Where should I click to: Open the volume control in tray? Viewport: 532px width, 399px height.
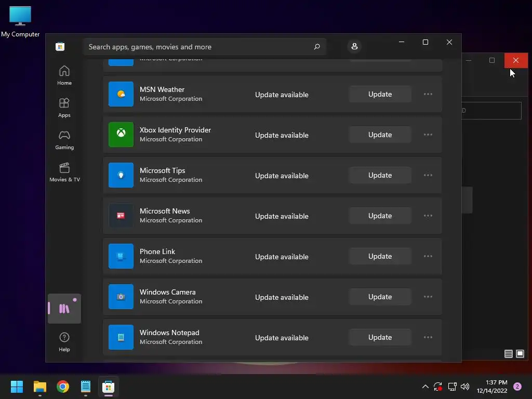[465, 387]
